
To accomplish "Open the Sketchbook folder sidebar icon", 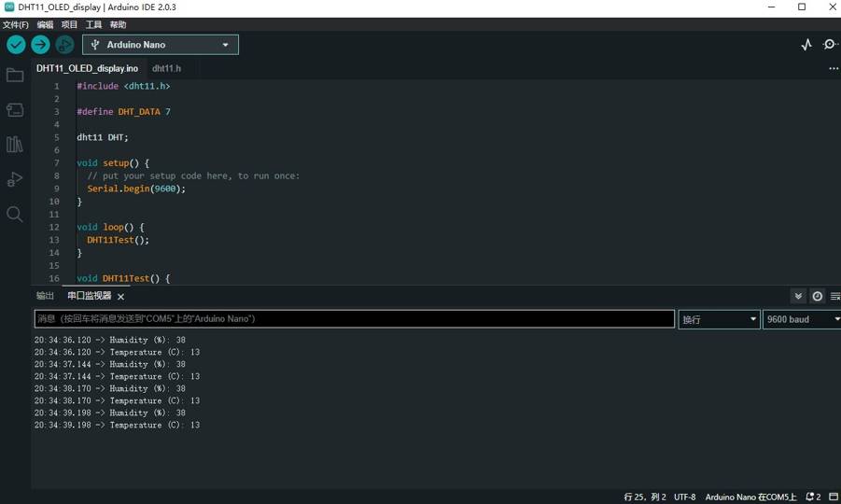I will 15,76.
